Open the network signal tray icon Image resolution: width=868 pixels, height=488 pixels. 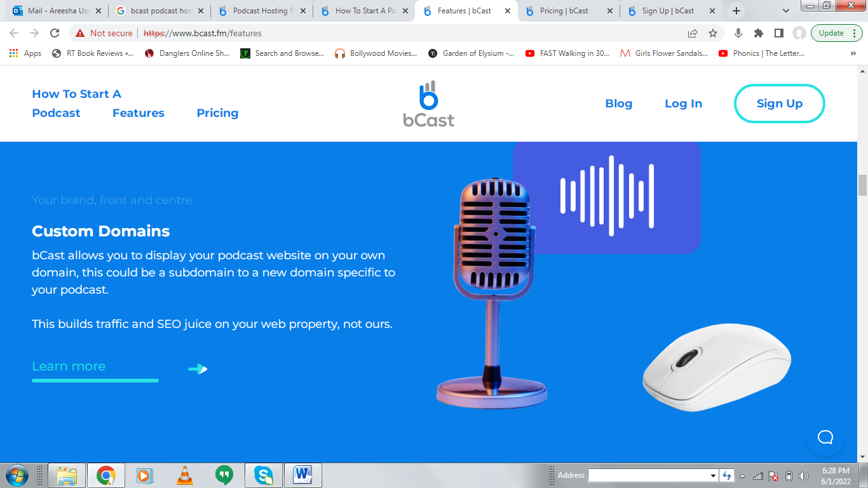[758, 475]
